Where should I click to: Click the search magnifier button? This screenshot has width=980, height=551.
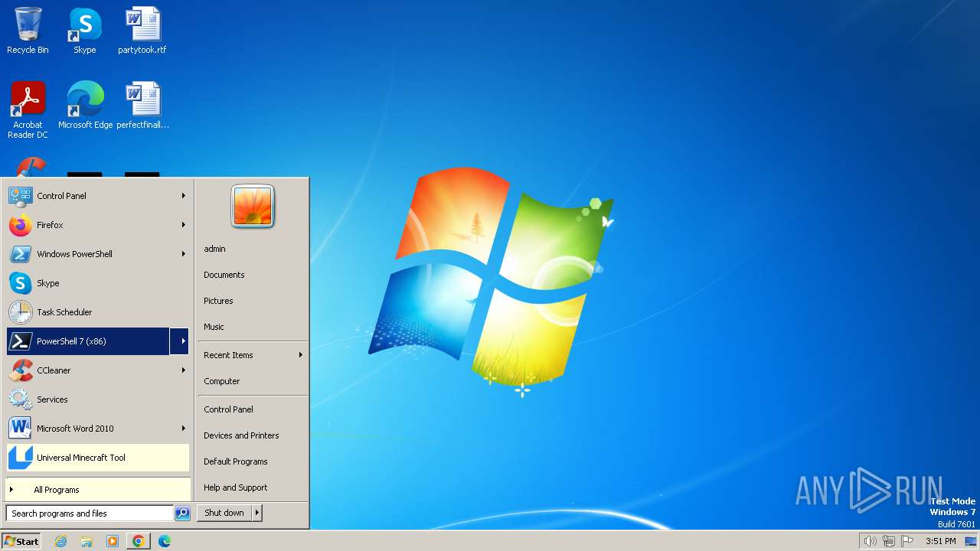182,514
